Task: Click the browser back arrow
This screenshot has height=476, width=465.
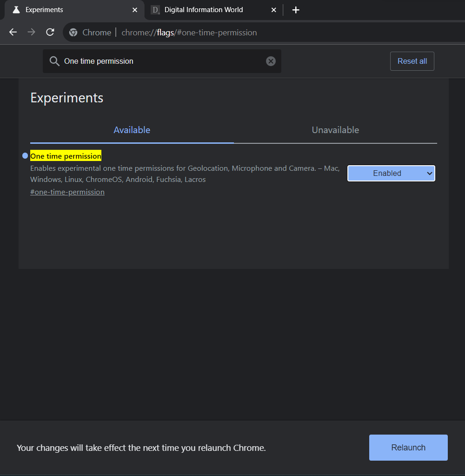Action: click(13, 32)
